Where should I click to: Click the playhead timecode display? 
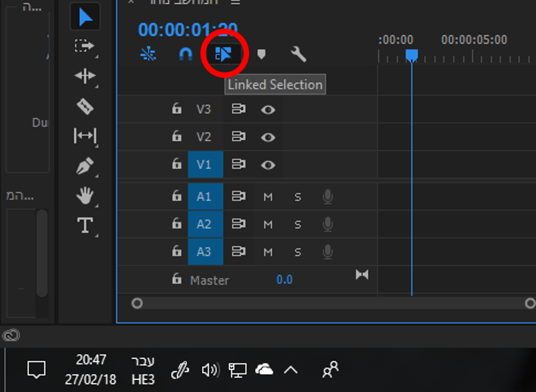[x=187, y=29]
